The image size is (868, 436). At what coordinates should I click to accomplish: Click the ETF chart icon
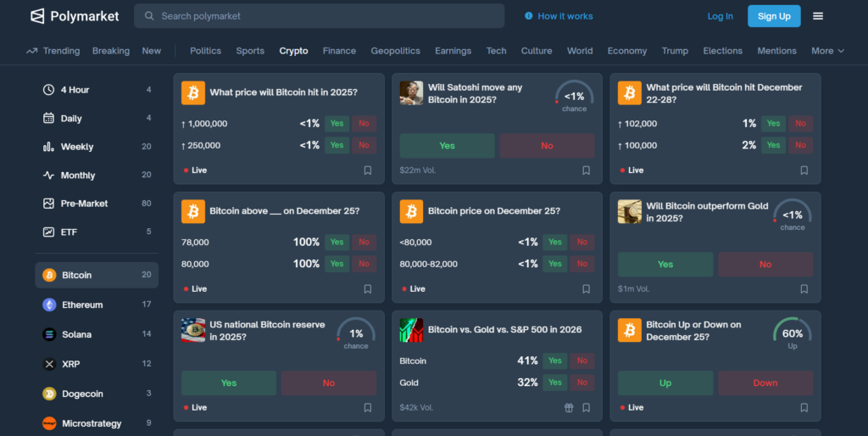tap(48, 232)
